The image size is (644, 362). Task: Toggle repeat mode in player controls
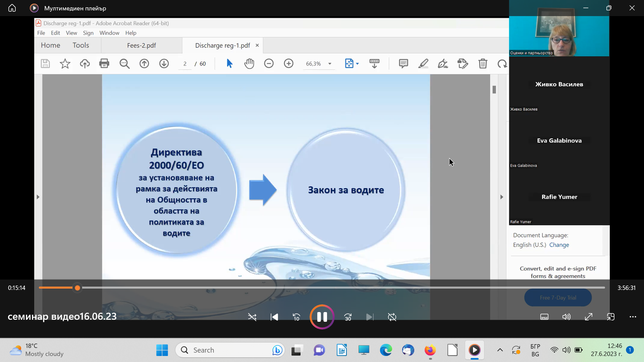tap(392, 317)
